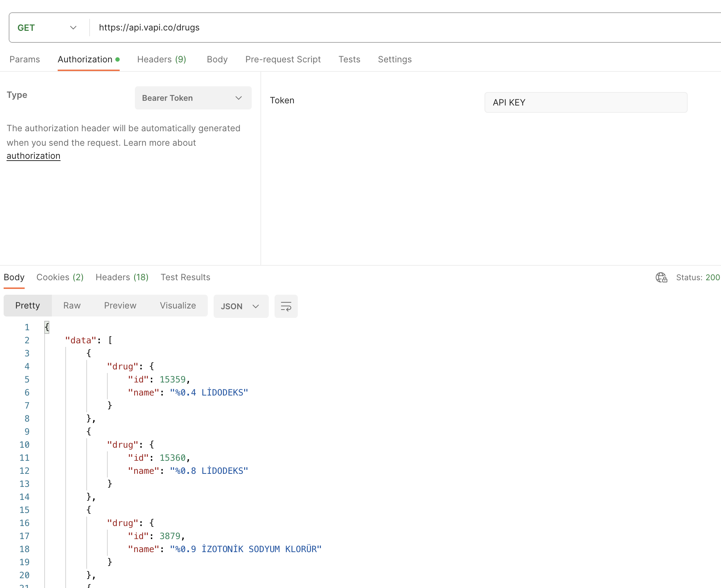View the response Headers (18) tab
Image resolution: width=721 pixels, height=588 pixels.
click(122, 277)
